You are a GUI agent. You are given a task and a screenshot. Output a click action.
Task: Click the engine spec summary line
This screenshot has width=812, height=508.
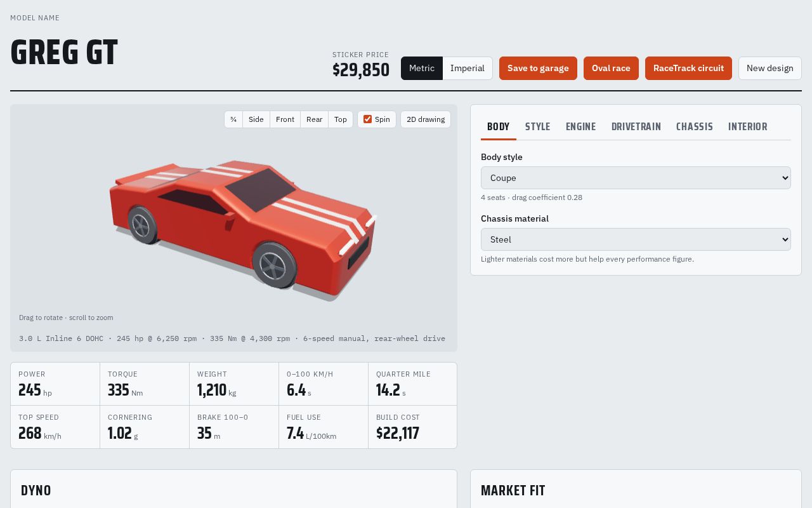232,338
